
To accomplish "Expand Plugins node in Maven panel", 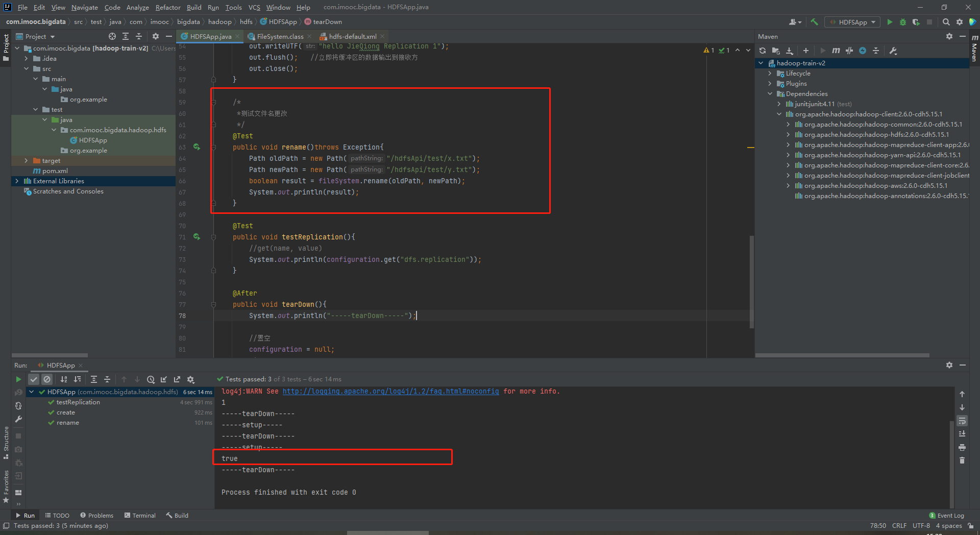I will pos(770,84).
